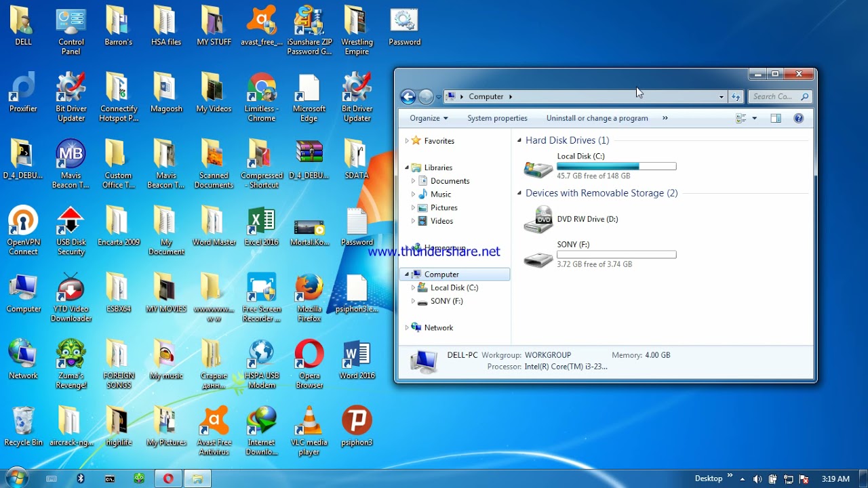Select the Computer icon on the desktop
Image resolution: width=868 pixels, height=488 pixels.
(23, 293)
